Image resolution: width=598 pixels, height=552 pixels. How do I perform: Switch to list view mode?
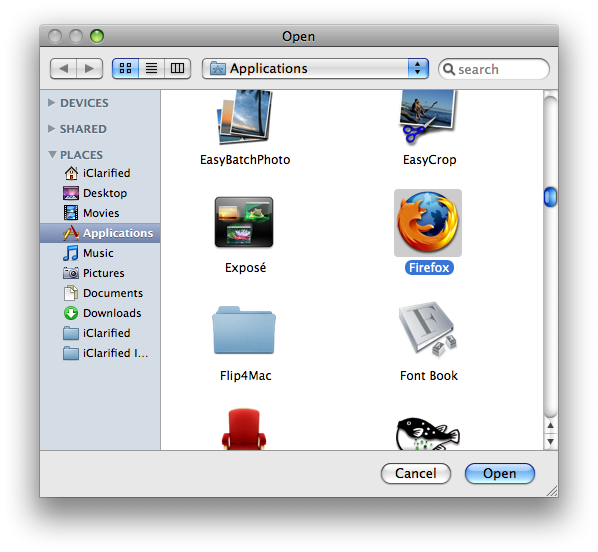(151, 69)
